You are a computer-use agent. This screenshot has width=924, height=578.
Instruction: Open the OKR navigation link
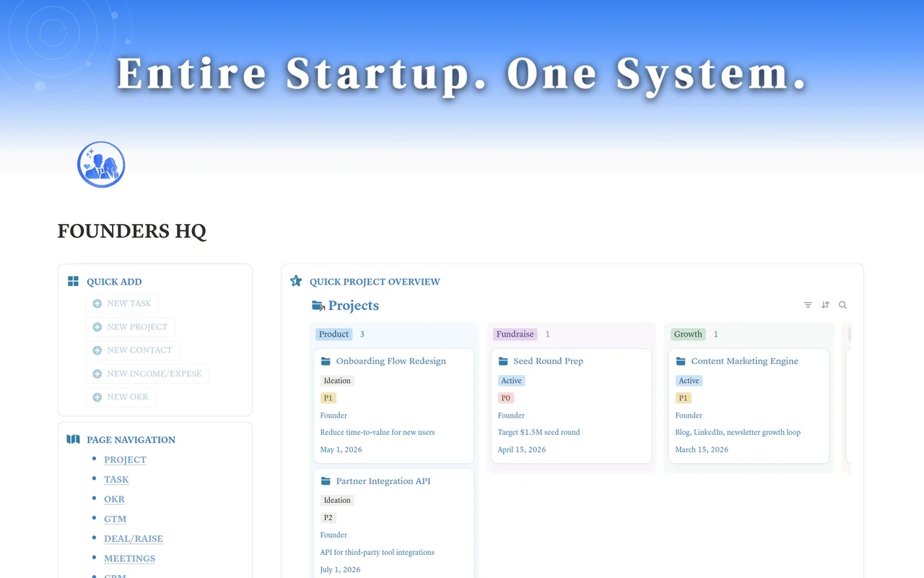114,499
